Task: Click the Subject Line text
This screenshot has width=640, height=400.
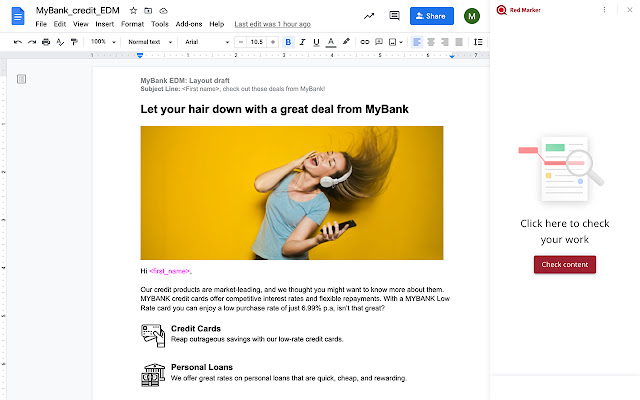Action: tap(233, 89)
